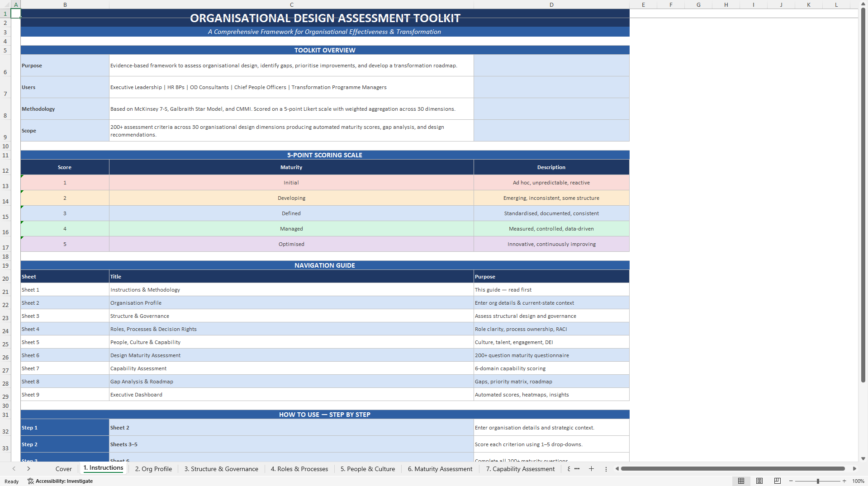The width and height of the screenshot is (868, 486).
Task: Select cell A1
Action: click(15, 13)
